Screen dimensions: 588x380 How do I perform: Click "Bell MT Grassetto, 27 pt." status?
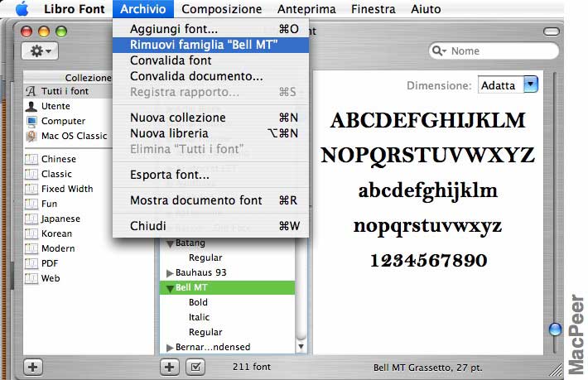(x=428, y=368)
